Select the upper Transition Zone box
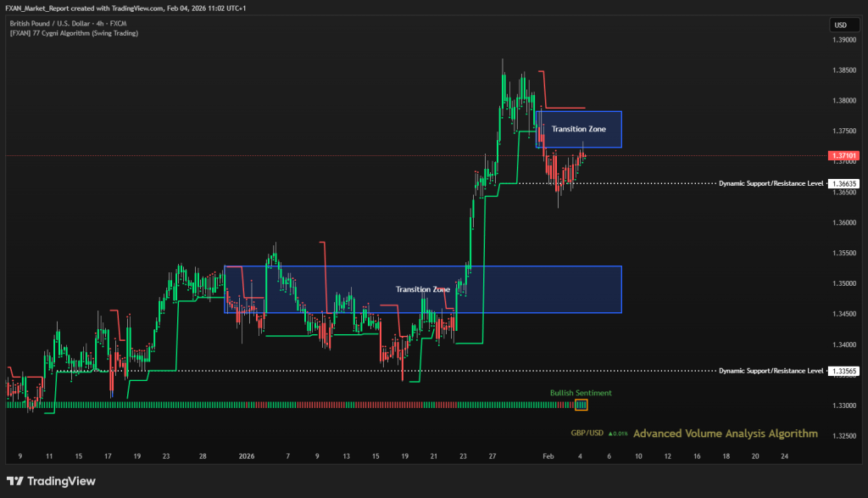Viewport: 868px width, 498px height. click(x=579, y=129)
